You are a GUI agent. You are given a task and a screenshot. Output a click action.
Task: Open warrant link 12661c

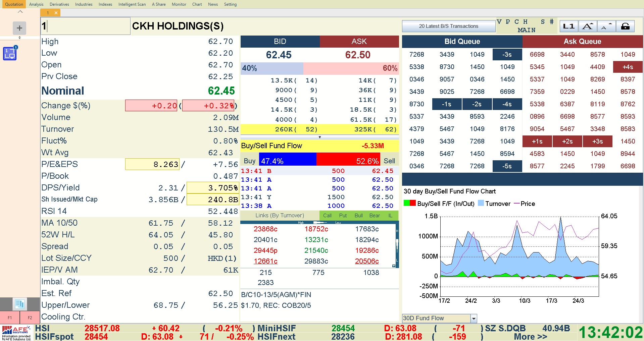point(265,261)
